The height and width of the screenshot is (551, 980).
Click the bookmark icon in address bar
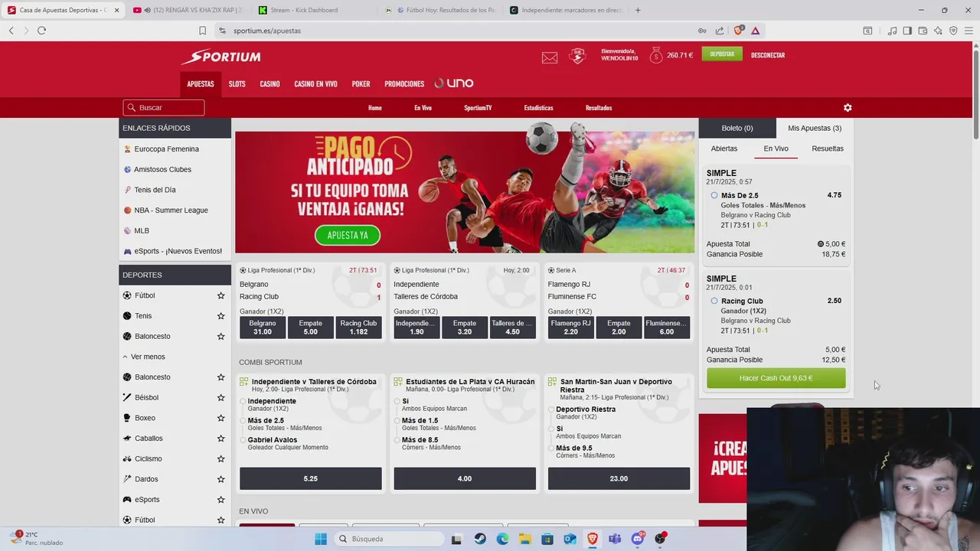point(202,31)
